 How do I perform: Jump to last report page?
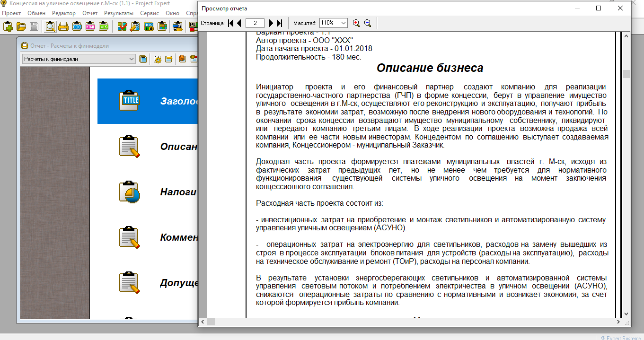coord(279,23)
